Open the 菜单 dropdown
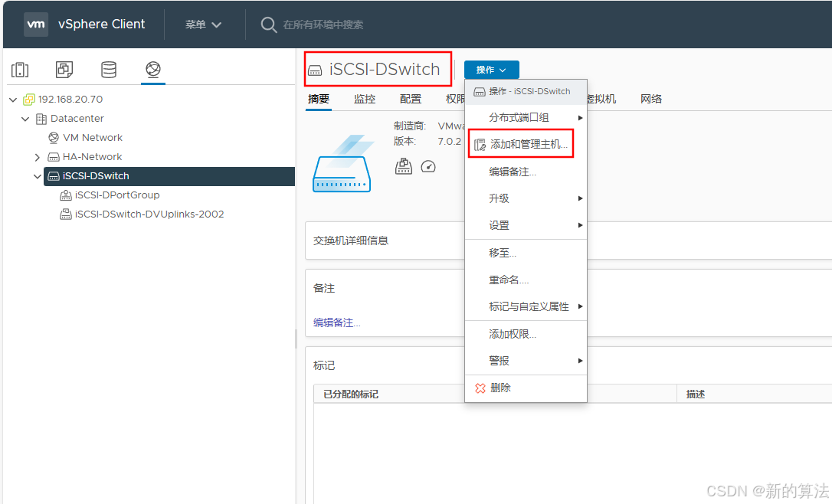 (203, 25)
